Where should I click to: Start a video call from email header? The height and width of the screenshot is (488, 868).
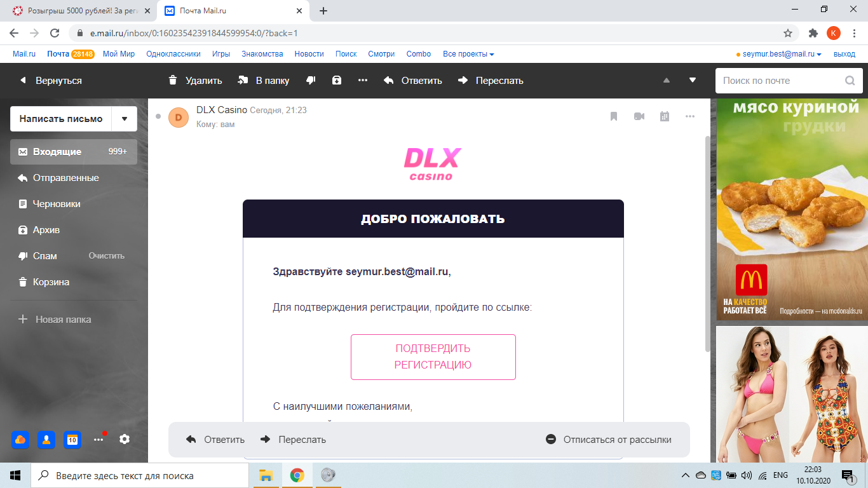(639, 116)
